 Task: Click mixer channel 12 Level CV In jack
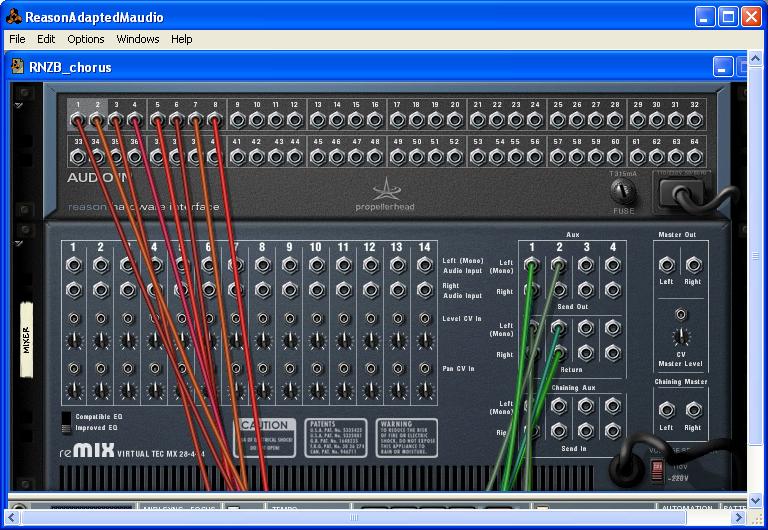371,318
